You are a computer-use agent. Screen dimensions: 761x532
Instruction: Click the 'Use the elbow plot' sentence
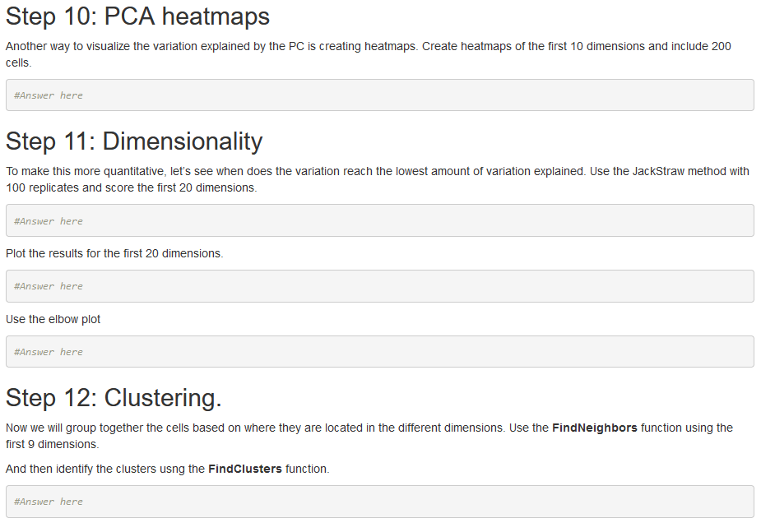53,320
